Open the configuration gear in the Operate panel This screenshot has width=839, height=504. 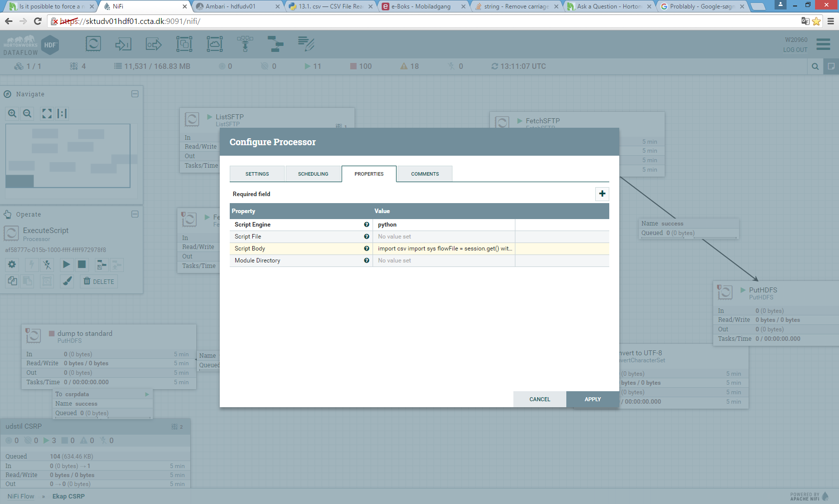point(11,264)
